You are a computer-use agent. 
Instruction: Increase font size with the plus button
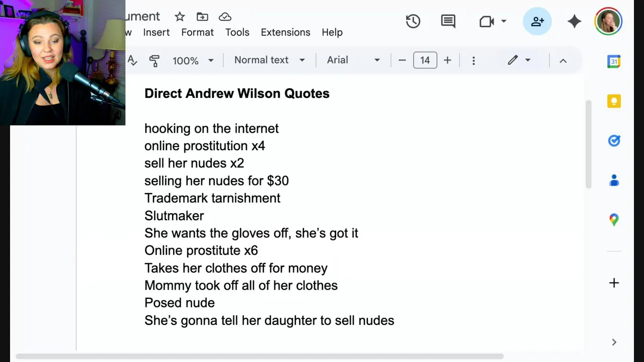tap(447, 60)
